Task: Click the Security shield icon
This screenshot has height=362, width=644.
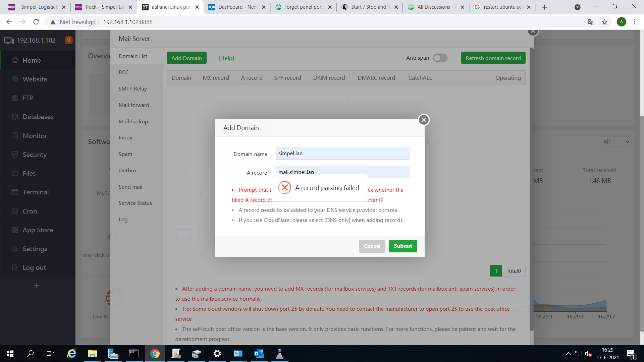Action: coord(15,155)
